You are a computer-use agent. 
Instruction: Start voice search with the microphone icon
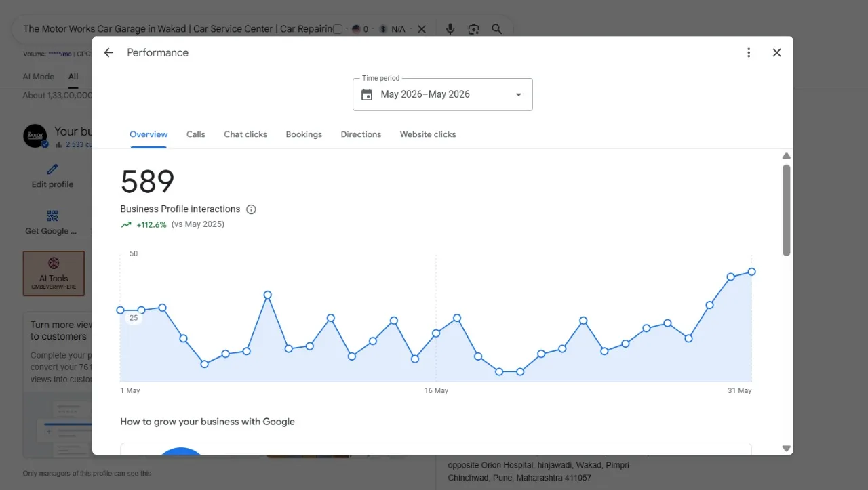[450, 29]
